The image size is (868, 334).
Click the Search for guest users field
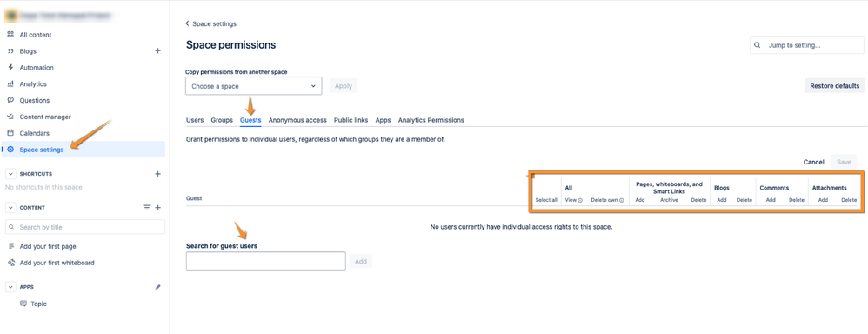pos(266,261)
